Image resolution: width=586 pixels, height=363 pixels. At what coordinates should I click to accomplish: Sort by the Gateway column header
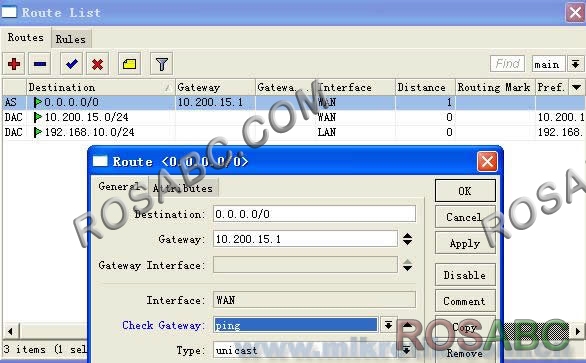[215, 87]
